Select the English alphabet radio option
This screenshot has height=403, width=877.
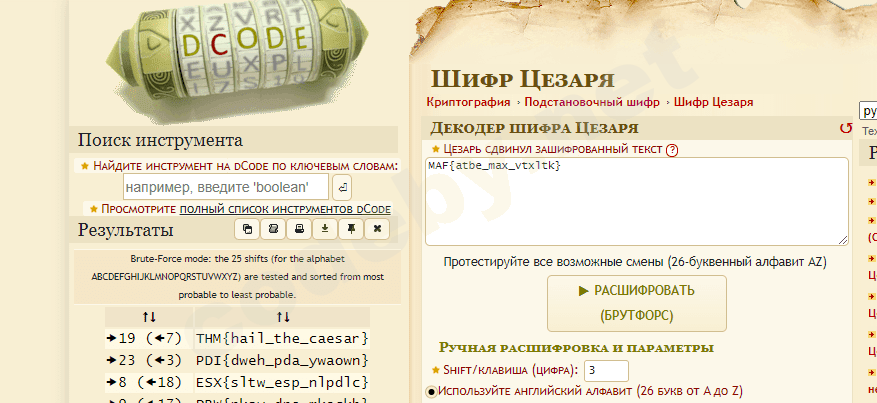[x=431, y=391]
